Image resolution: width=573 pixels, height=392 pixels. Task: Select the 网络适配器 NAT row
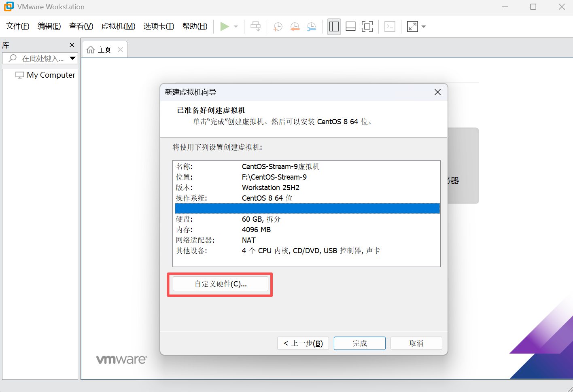[307, 240]
